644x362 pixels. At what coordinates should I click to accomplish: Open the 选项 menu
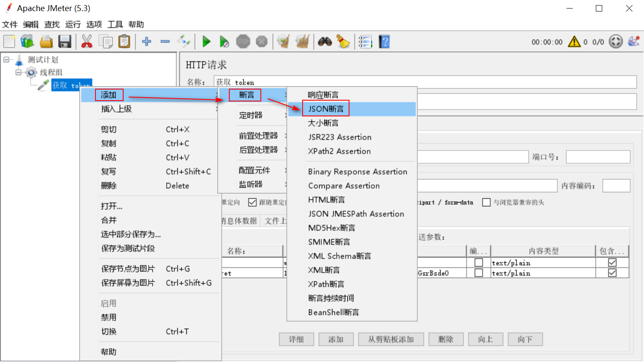(x=94, y=24)
